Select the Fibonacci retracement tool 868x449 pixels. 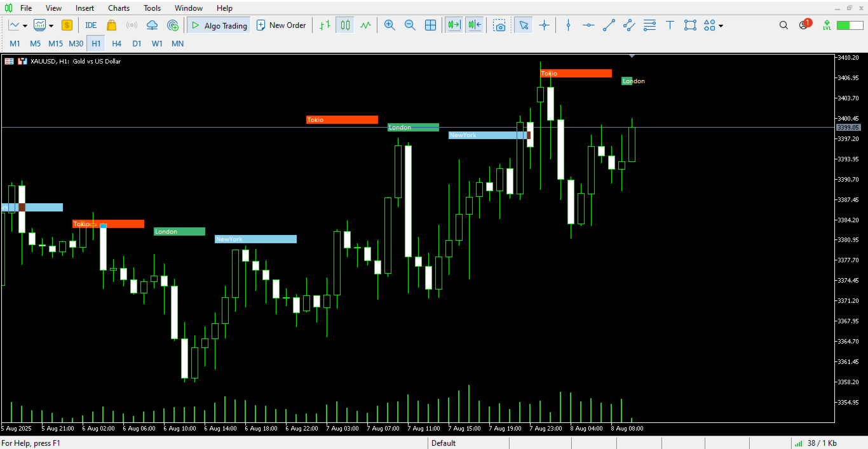649,25
